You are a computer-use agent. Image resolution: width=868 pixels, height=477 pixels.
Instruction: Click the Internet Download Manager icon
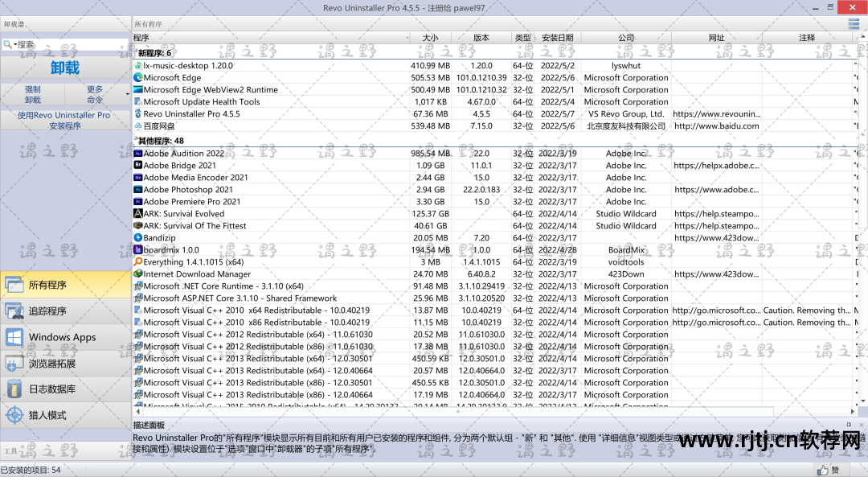[138, 273]
